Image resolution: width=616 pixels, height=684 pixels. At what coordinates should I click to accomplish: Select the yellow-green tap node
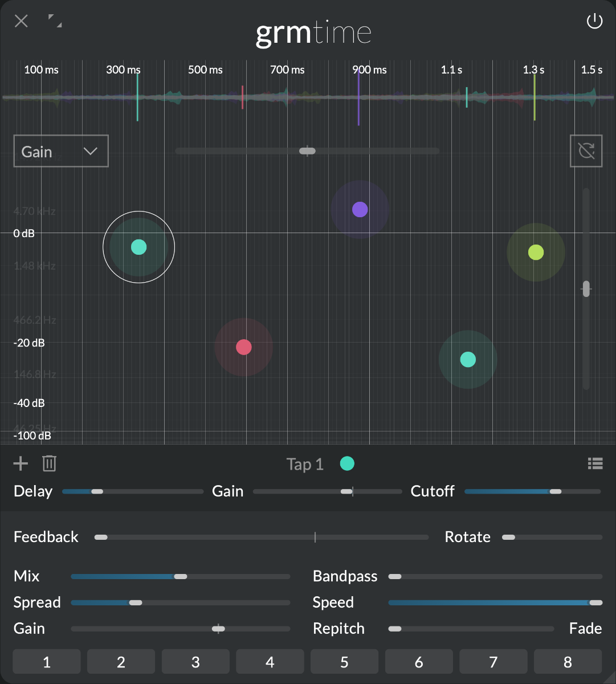coord(536,252)
